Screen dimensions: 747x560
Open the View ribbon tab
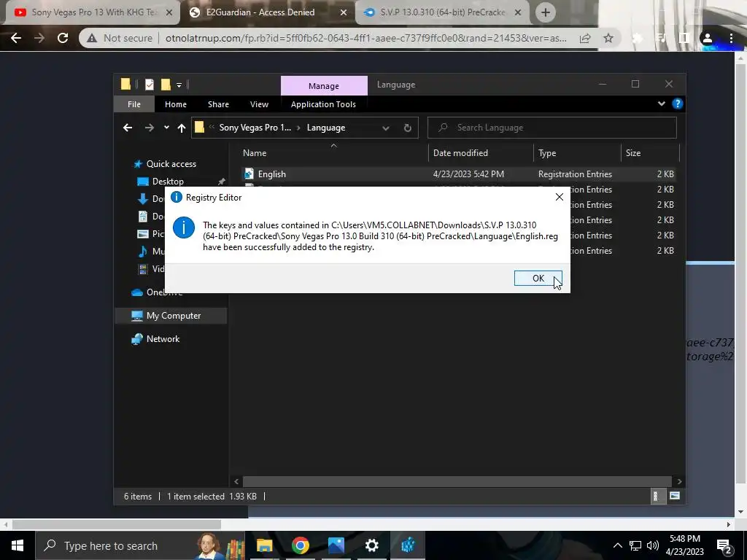pyautogui.click(x=259, y=104)
